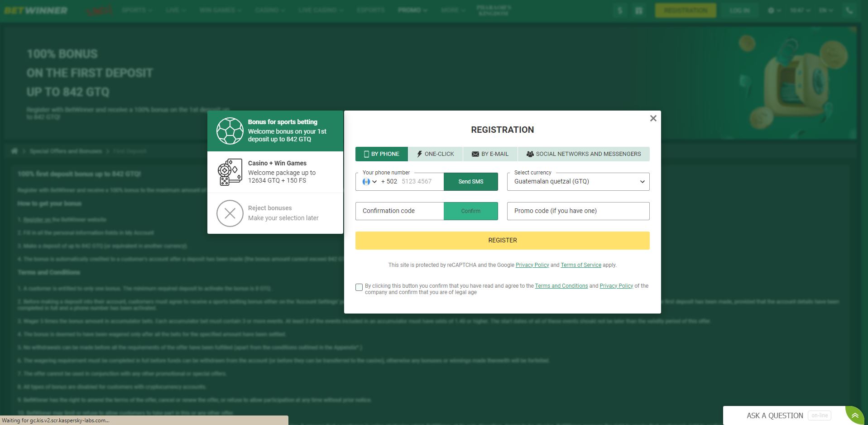This screenshot has height=425, width=868.
Task: Open the Esports menu item
Action: click(371, 10)
